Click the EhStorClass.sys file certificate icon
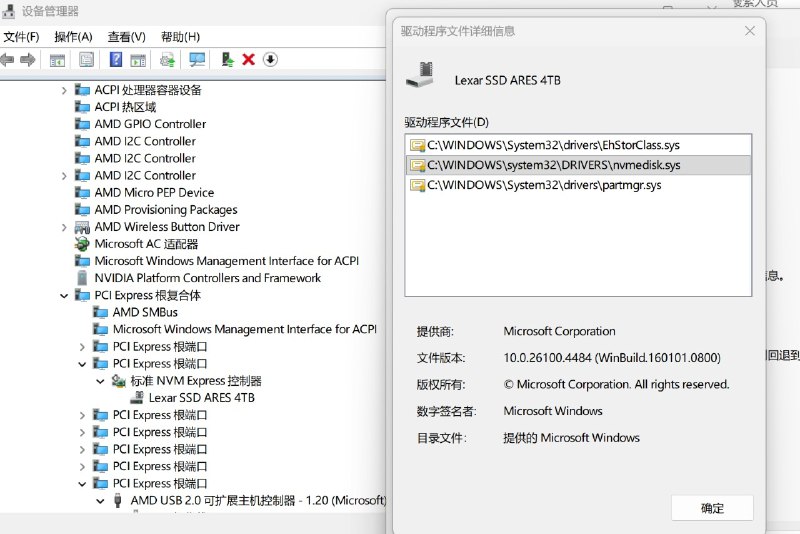This screenshot has width=800, height=534. pyautogui.click(x=418, y=145)
